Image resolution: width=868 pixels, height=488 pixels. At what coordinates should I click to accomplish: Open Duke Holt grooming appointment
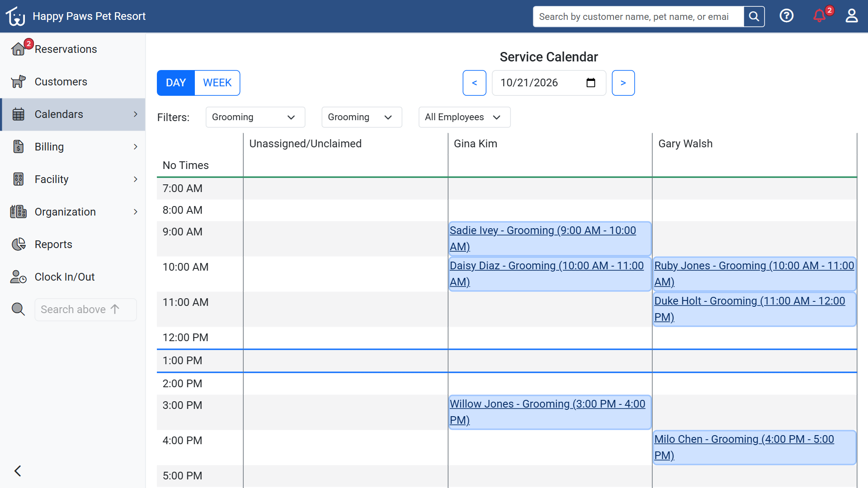click(x=754, y=309)
